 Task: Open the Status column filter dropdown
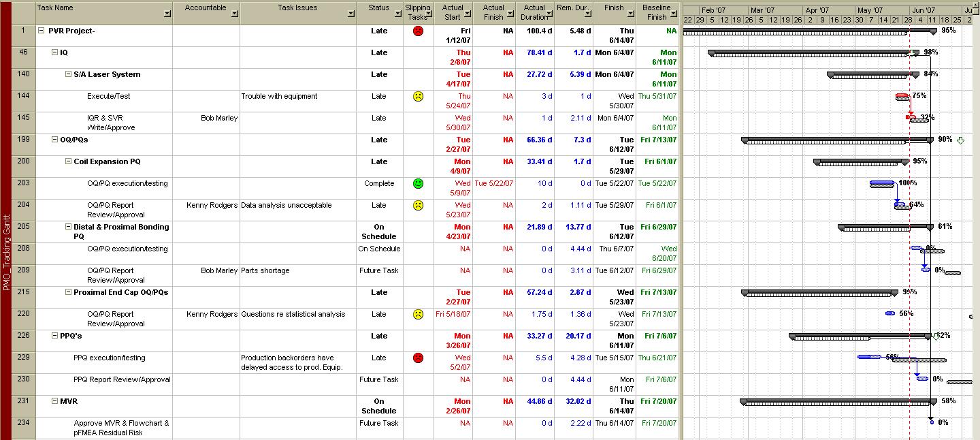396,14
